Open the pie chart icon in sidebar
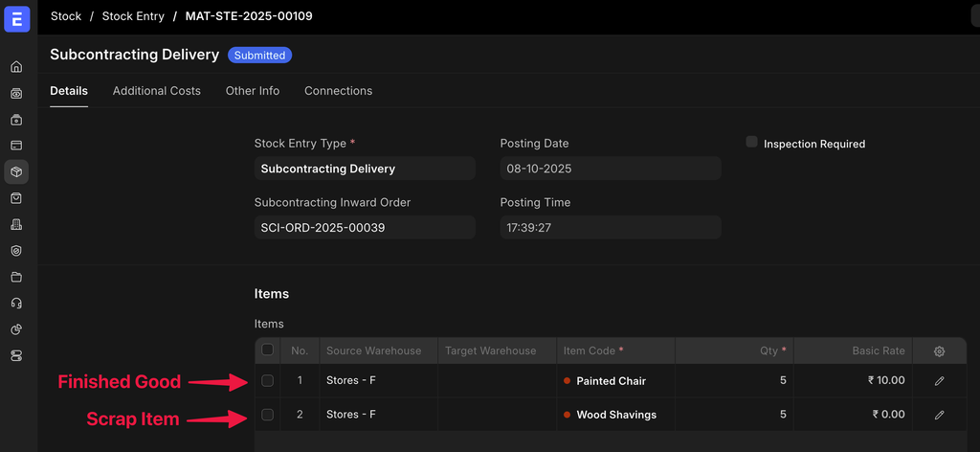This screenshot has height=452, width=980. tap(16, 329)
